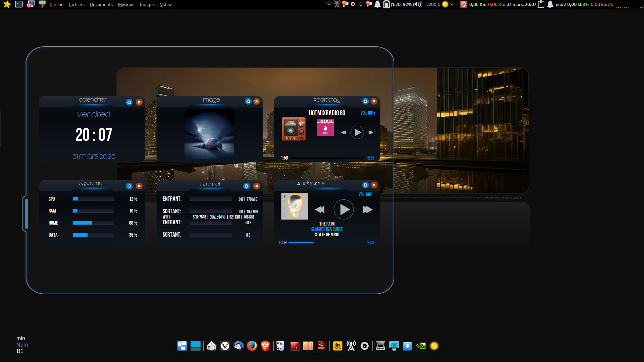Play the HotmixRadio 80 station
Screen dimensions: 644x362
(x=357, y=132)
